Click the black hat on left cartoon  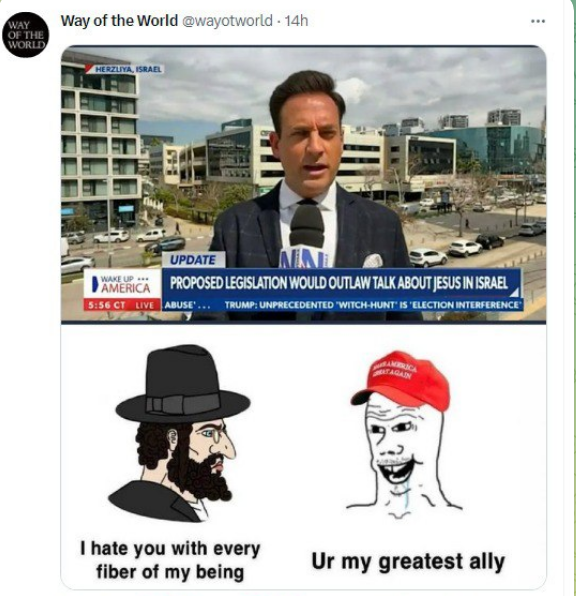(182, 384)
